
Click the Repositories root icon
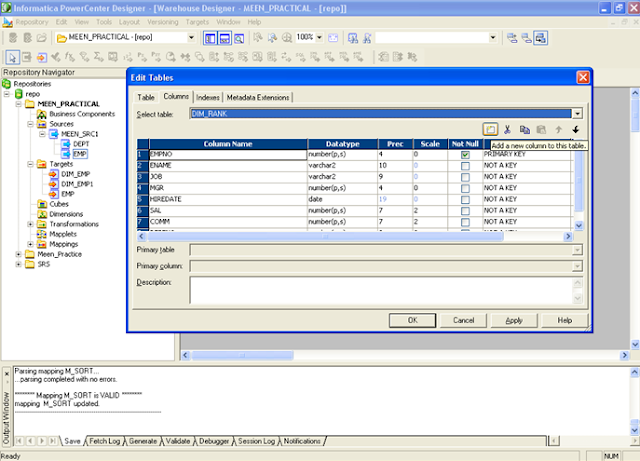[6, 84]
